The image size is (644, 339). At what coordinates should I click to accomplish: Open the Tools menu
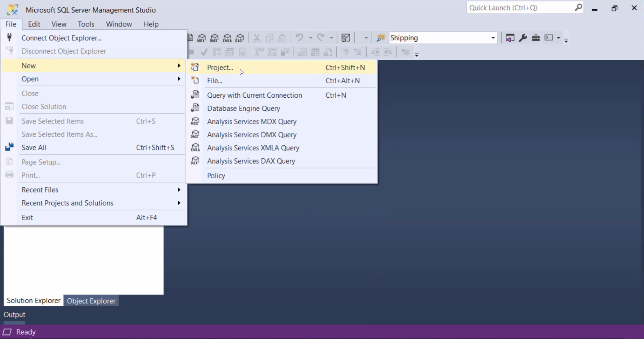point(86,24)
